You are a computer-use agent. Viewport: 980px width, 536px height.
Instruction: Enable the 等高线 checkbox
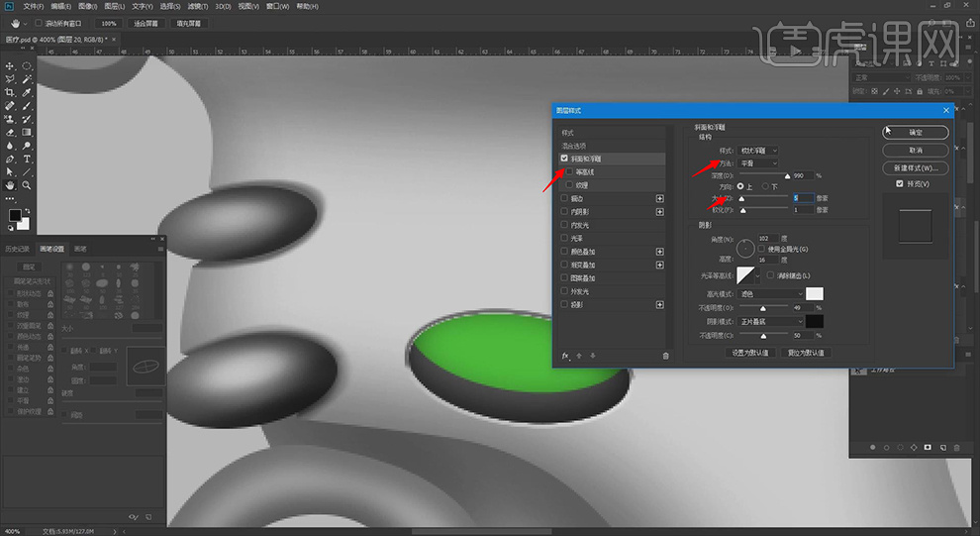click(x=569, y=171)
